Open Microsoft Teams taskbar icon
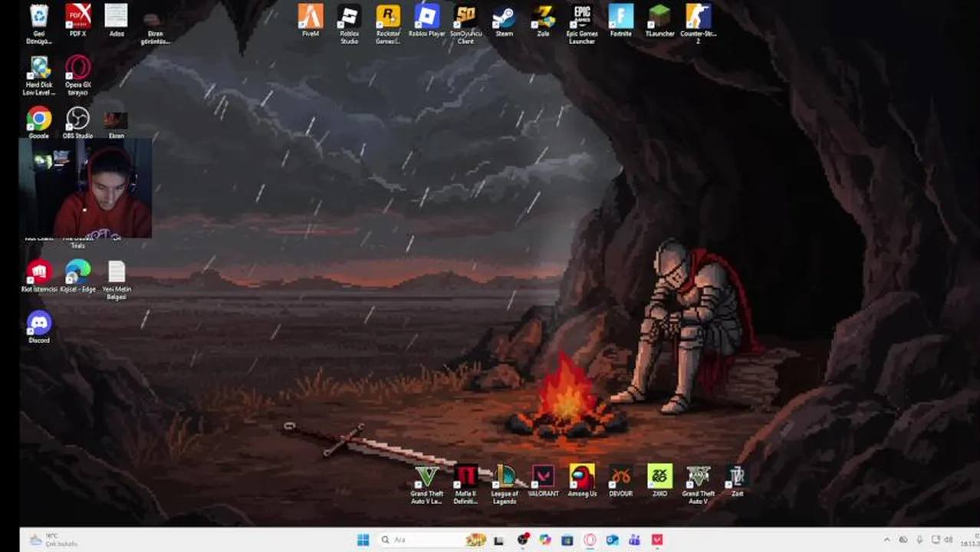 [x=634, y=540]
